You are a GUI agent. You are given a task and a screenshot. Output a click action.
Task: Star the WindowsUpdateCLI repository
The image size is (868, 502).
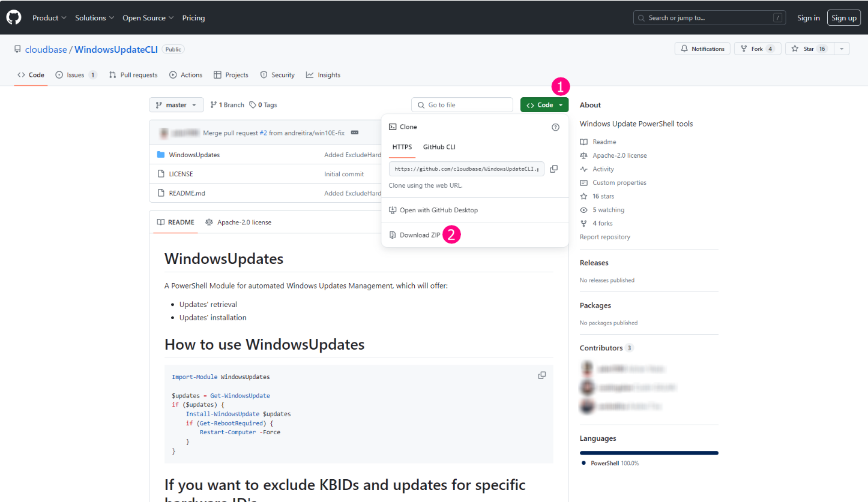tap(809, 49)
